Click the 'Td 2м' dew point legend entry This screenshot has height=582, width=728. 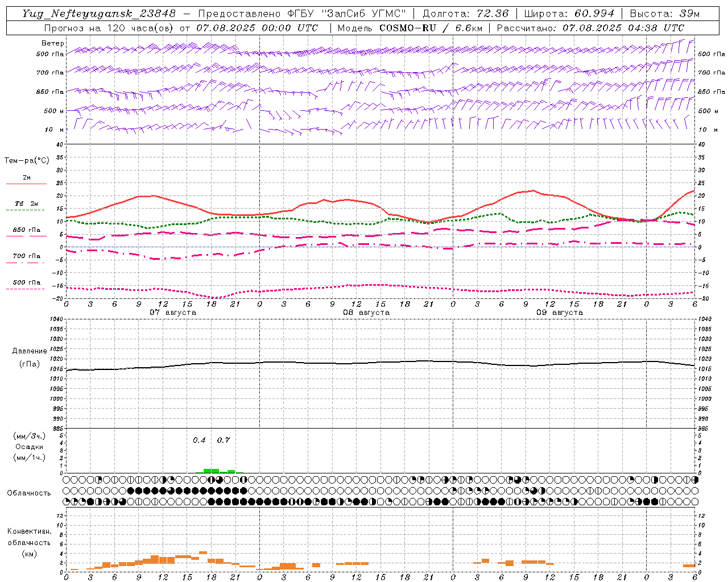coord(26,203)
